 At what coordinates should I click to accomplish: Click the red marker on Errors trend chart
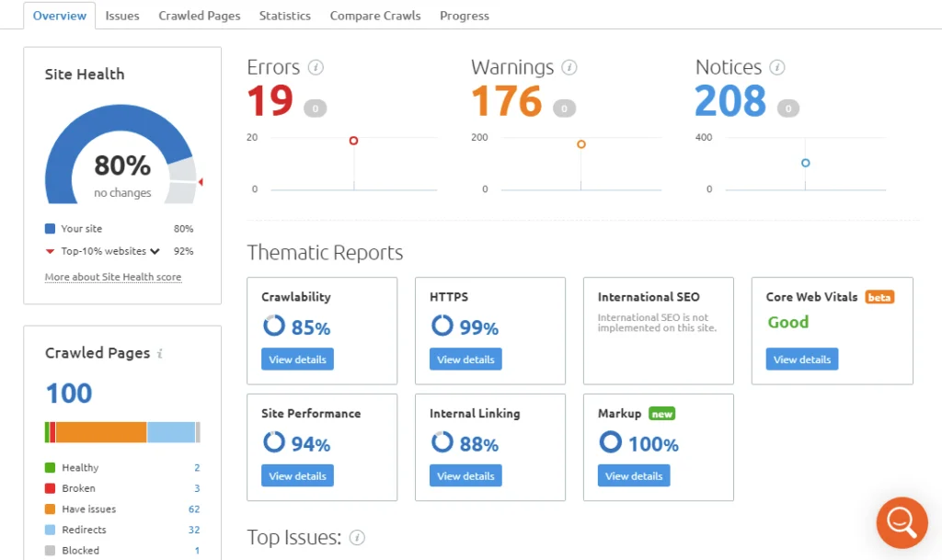click(352, 141)
